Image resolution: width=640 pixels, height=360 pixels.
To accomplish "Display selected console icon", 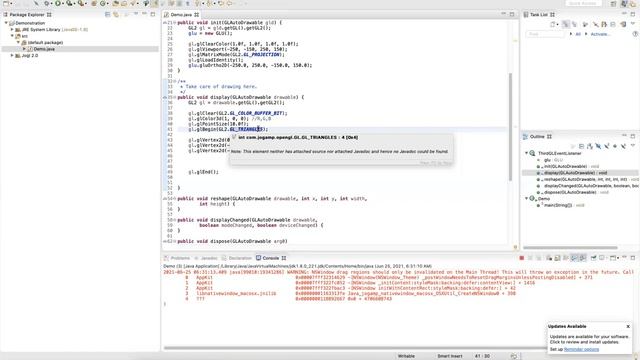I will coord(602,258).
